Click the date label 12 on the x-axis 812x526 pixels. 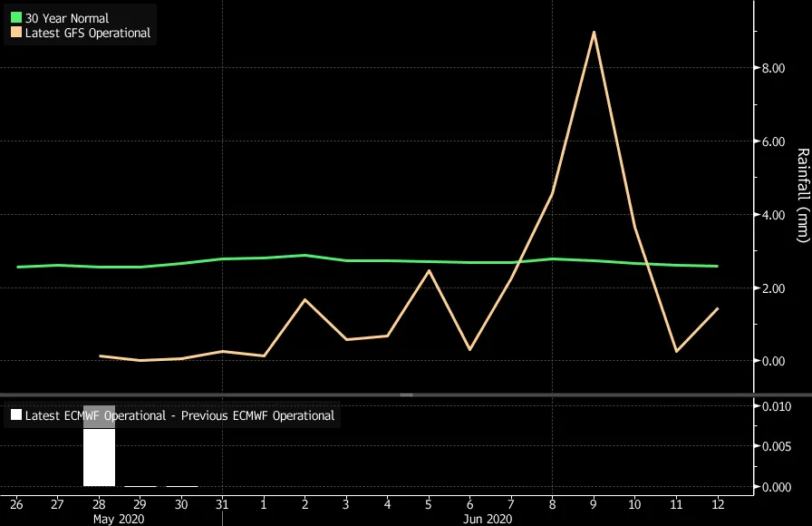coord(718,504)
